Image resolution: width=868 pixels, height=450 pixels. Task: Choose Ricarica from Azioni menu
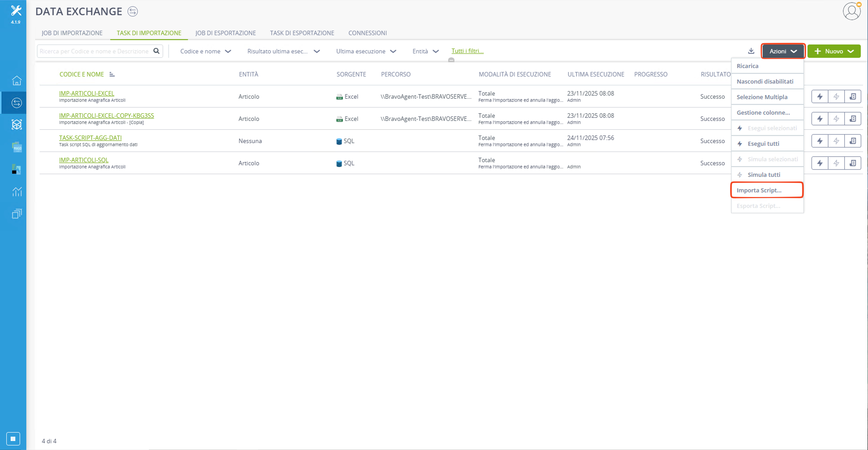click(767, 66)
